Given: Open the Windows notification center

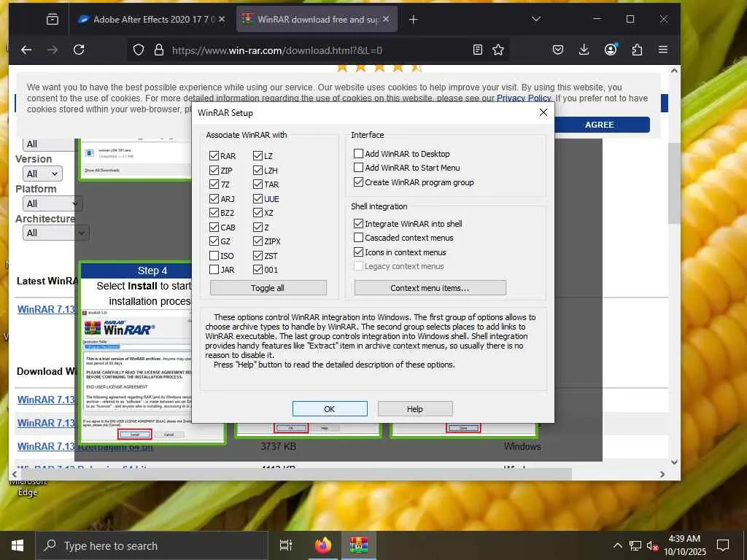Looking at the screenshot, I should pyautogui.click(x=723, y=545).
